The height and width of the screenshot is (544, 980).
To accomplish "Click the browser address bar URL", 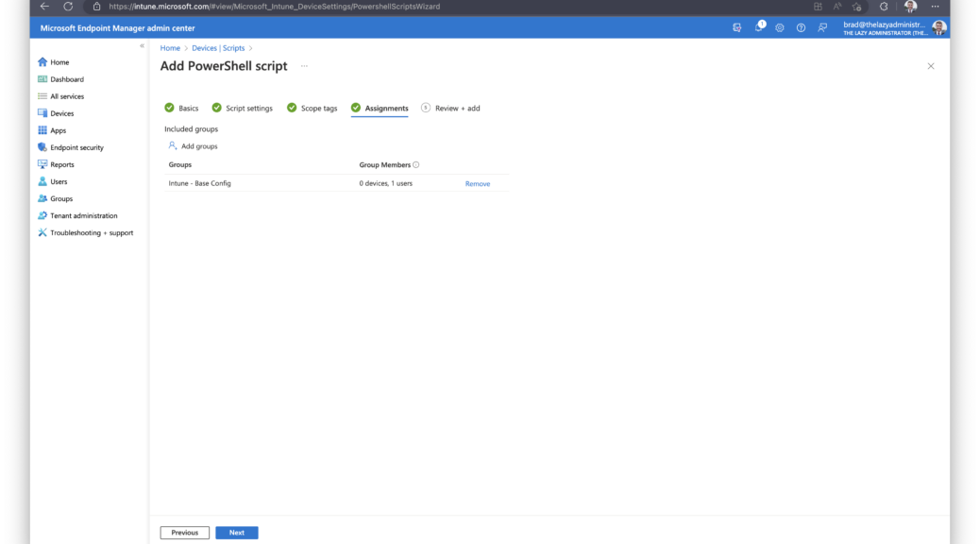I will pos(275,7).
